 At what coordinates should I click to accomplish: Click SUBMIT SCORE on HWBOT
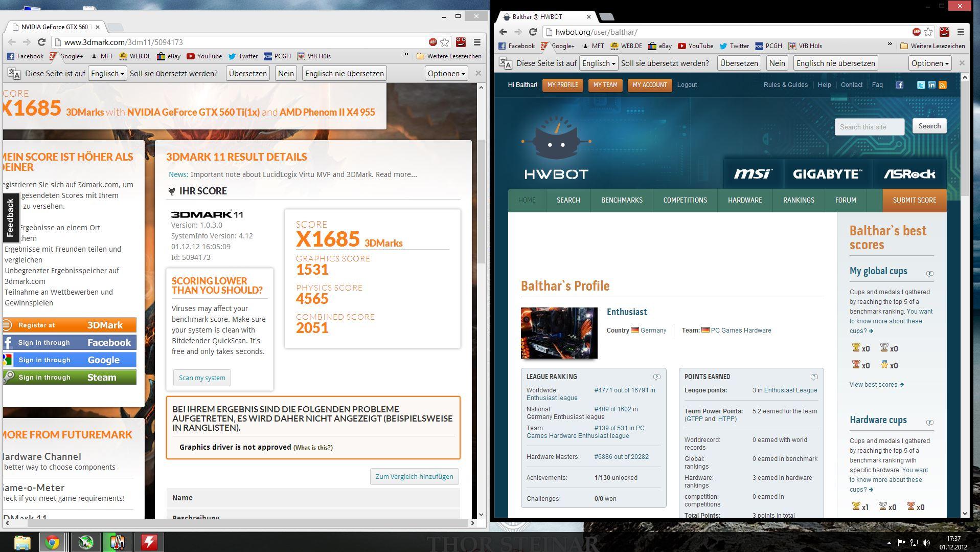[x=914, y=200]
